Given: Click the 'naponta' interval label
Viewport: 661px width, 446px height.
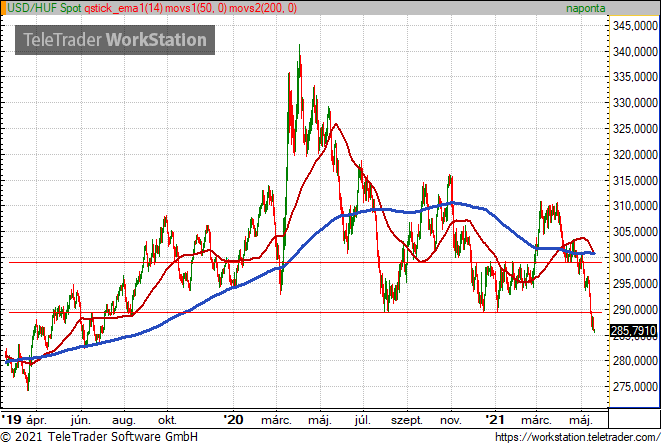Looking at the screenshot, I should click(586, 8).
